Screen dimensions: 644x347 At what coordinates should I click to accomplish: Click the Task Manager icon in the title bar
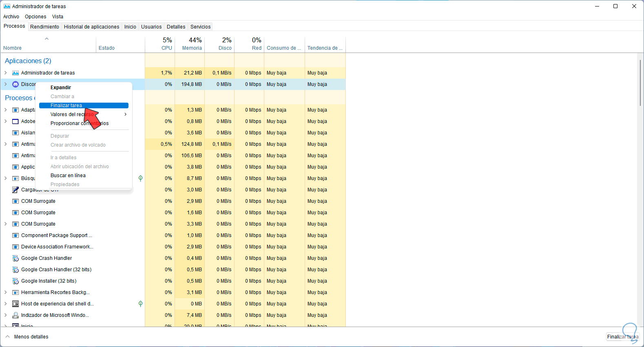tap(7, 6)
